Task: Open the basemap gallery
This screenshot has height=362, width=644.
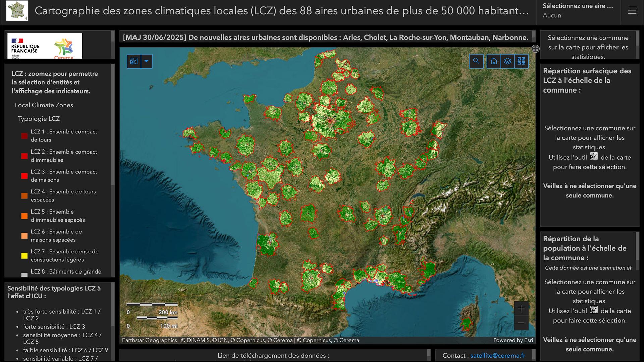Action: (x=522, y=61)
